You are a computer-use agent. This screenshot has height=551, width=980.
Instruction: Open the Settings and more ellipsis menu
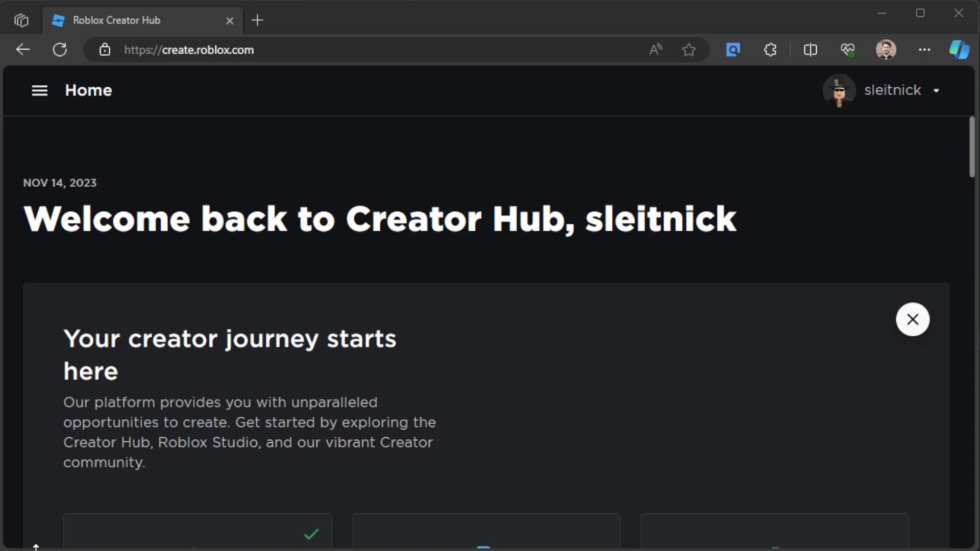click(924, 49)
